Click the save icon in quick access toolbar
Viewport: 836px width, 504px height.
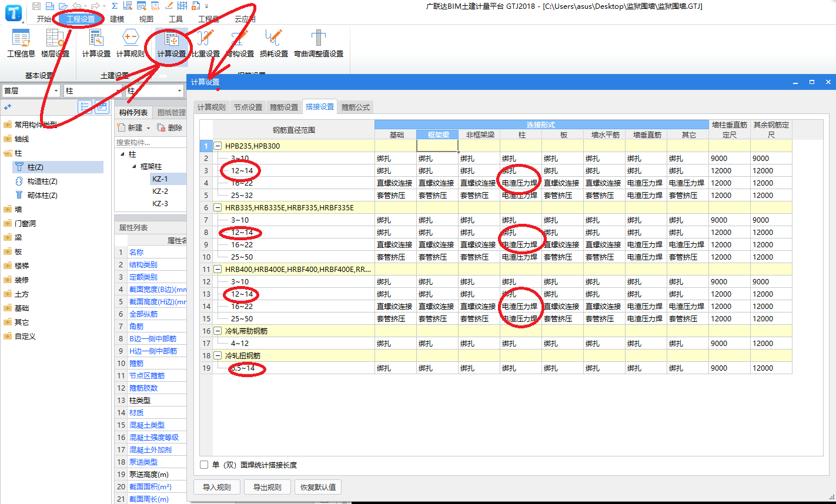coord(36,6)
